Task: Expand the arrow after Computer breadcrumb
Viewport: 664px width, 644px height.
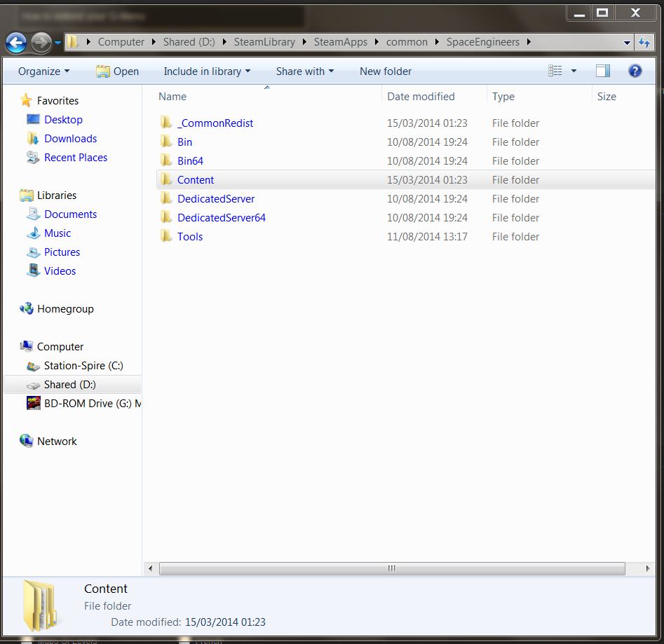Action: pos(154,42)
